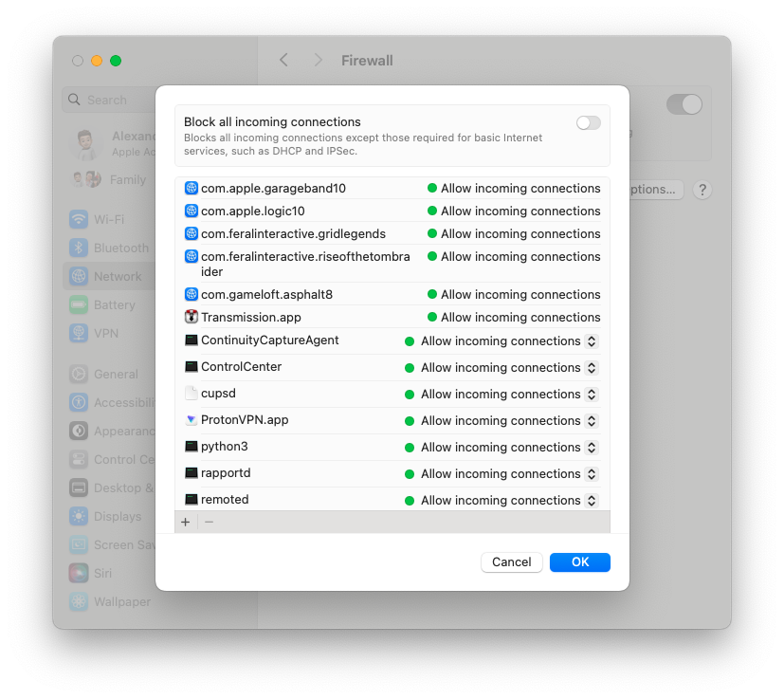Click Options button behind dialog
Screen dimensions: 784x699
tap(655, 190)
